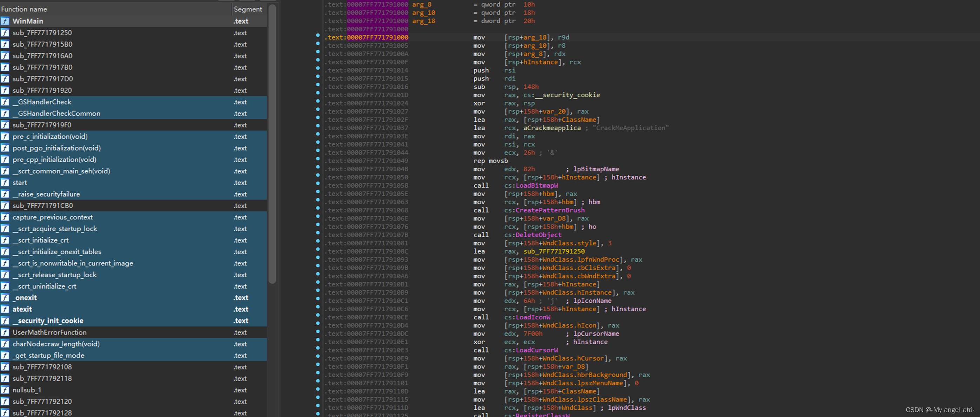Toggle breakpoint dot at address 00007FF771791000

coord(318,35)
